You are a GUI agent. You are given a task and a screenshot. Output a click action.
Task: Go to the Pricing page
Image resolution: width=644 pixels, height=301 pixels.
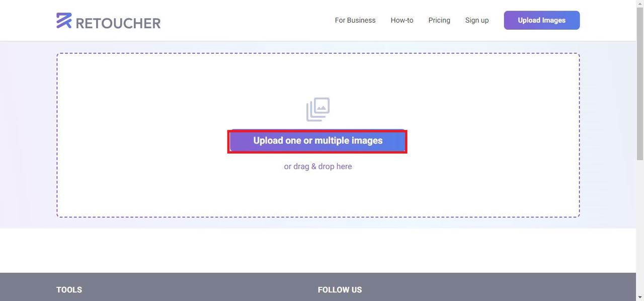(x=439, y=20)
